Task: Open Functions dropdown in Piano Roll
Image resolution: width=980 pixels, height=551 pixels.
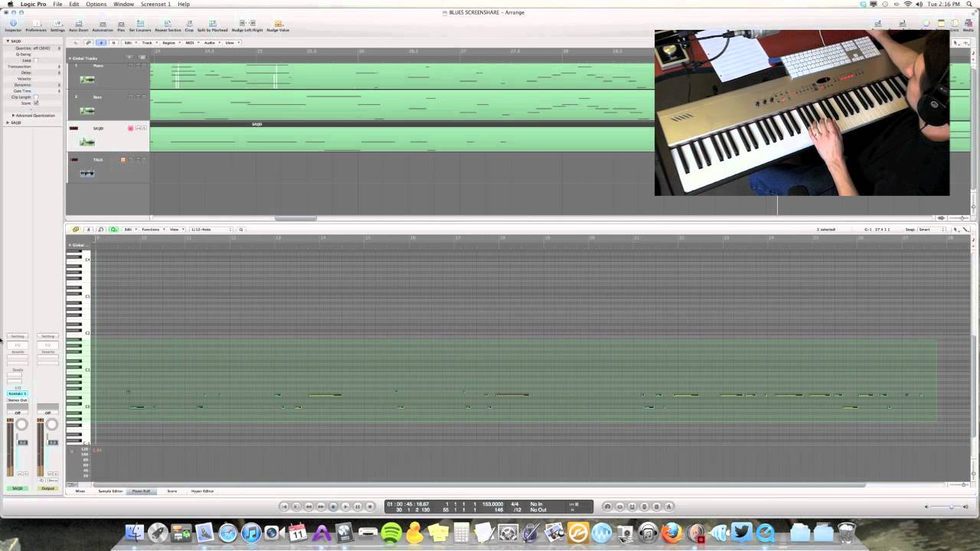Action: [x=152, y=230]
